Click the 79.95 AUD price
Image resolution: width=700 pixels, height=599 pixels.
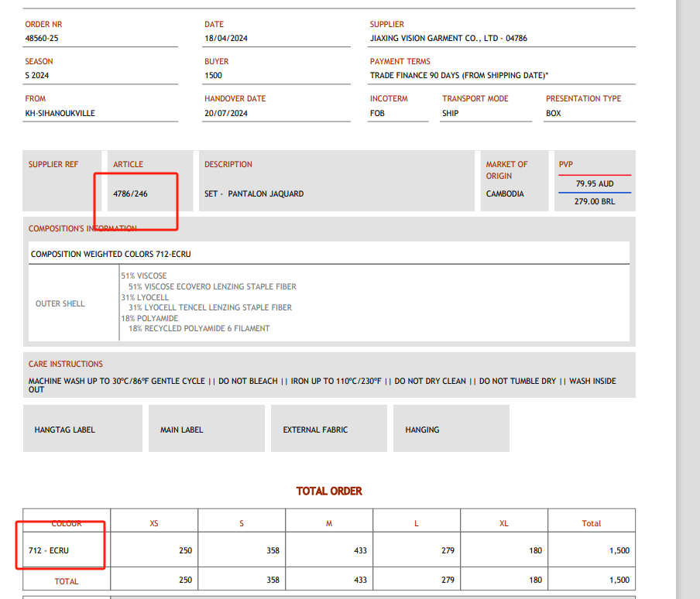[x=594, y=184]
